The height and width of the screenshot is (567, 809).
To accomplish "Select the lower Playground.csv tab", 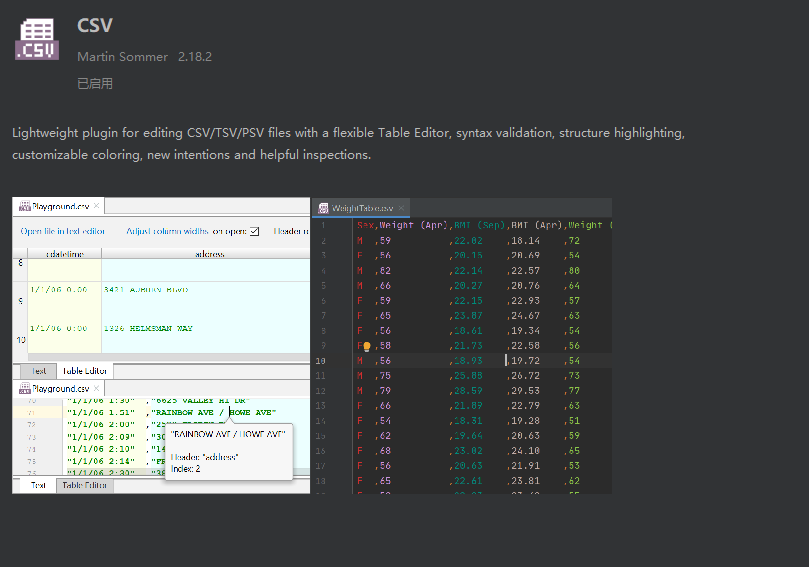I will pos(58,388).
